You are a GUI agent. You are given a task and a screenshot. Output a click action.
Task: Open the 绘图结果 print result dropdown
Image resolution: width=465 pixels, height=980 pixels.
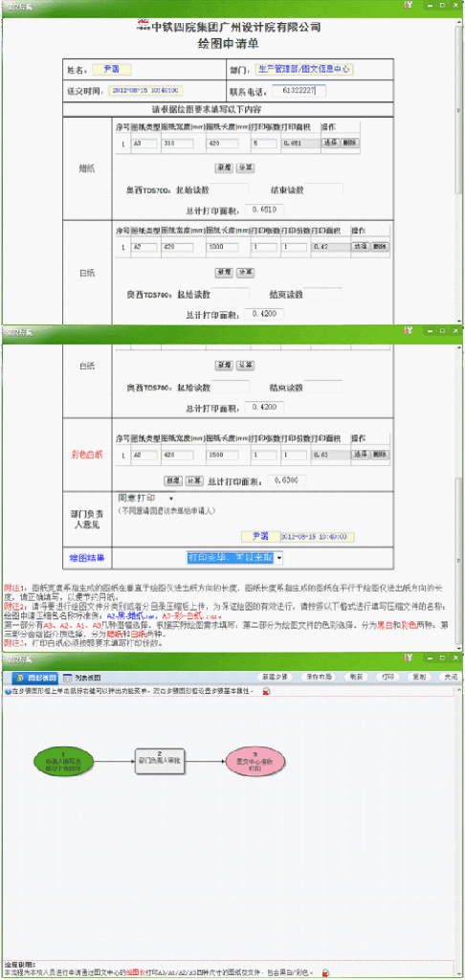click(x=235, y=558)
